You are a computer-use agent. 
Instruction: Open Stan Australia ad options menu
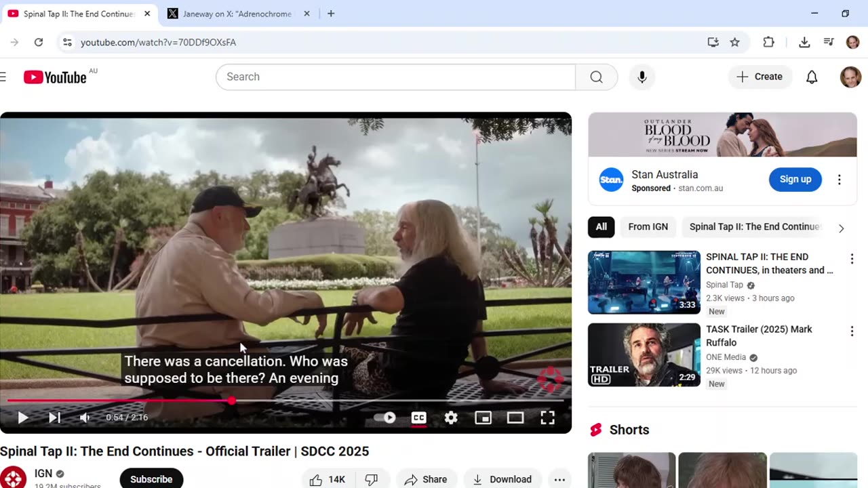coord(839,180)
